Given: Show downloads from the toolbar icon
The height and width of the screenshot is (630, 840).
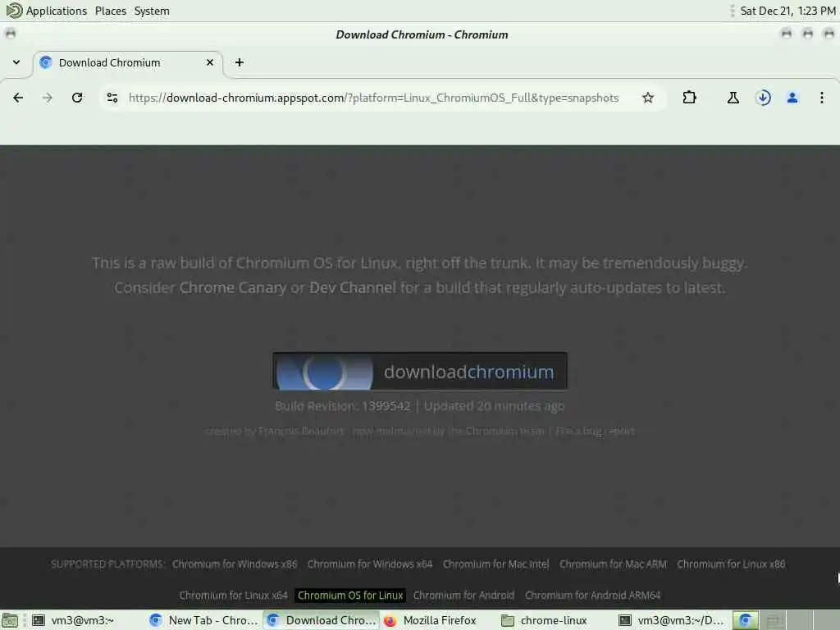Looking at the screenshot, I should [764, 98].
